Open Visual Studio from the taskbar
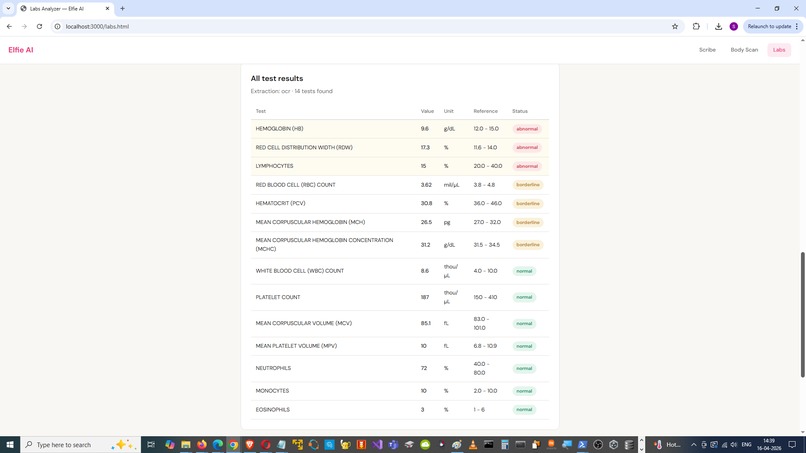The image size is (806, 453). pos(377,445)
